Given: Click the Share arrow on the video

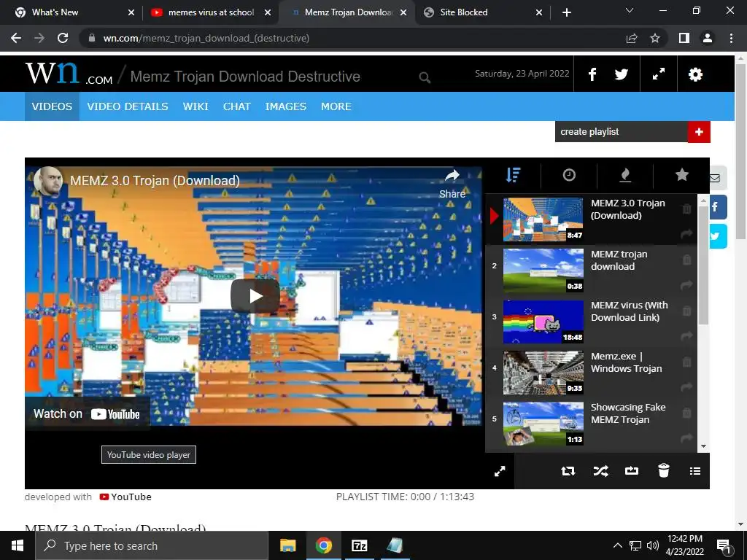Looking at the screenshot, I should coord(452,184).
